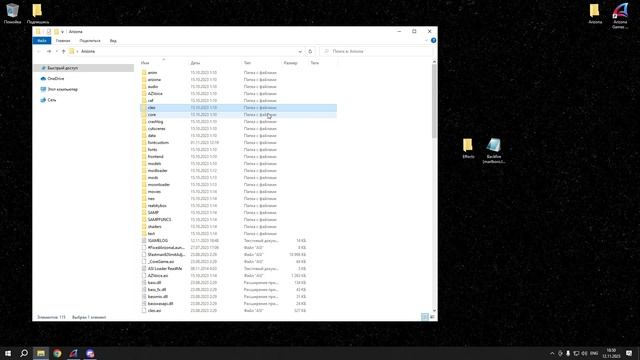The width and height of the screenshot is (640, 360).
Task: Select the moonloader folder icon
Action: point(144,184)
